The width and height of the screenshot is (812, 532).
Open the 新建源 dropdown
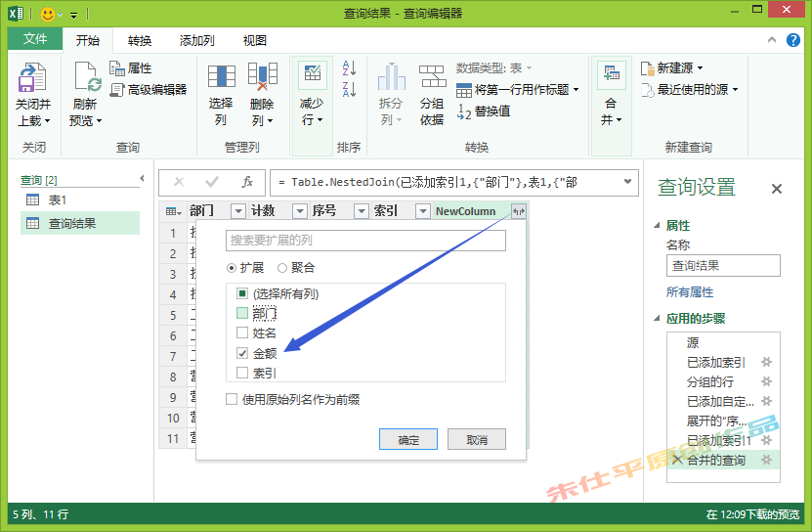[701, 67]
